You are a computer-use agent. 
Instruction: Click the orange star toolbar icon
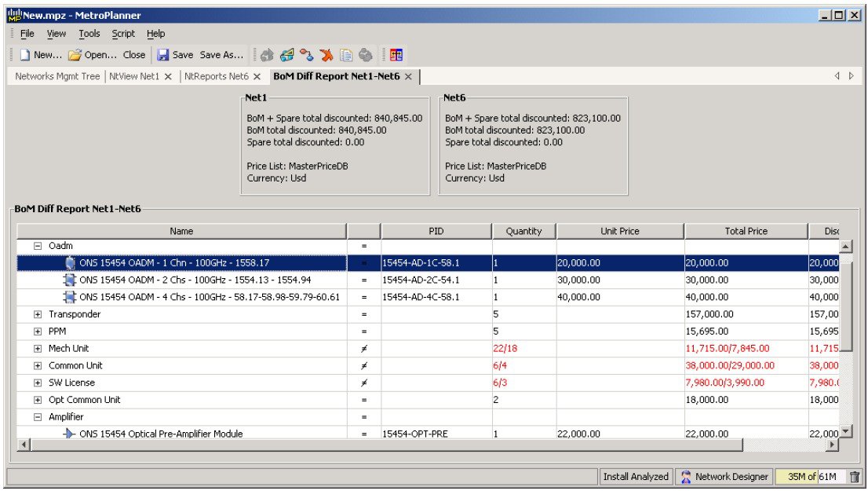[326, 55]
